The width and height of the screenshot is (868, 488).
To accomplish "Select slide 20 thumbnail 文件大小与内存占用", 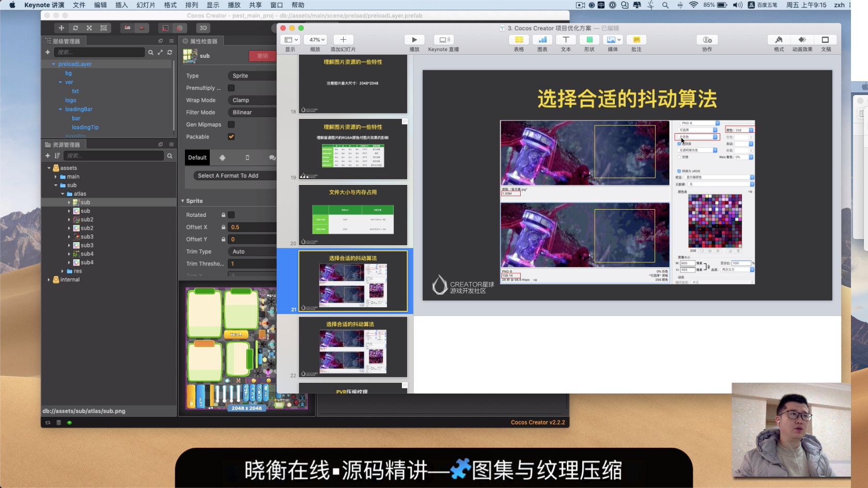I will point(353,215).
